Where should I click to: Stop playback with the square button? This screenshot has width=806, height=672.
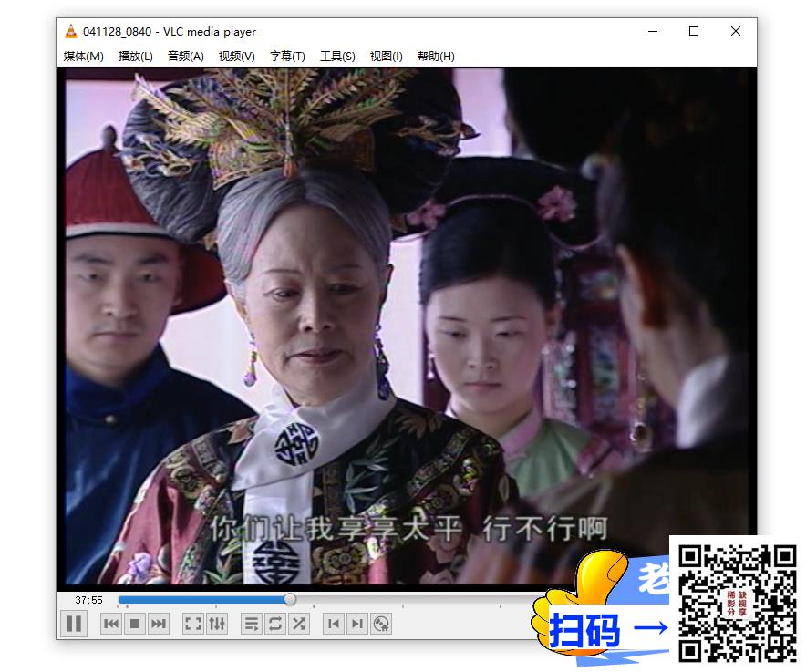[x=135, y=624]
